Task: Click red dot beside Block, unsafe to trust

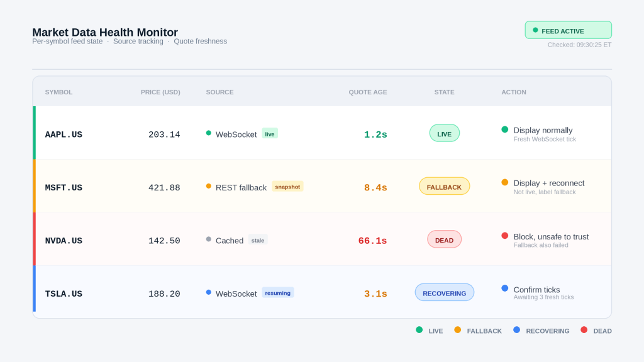Action: (505, 236)
